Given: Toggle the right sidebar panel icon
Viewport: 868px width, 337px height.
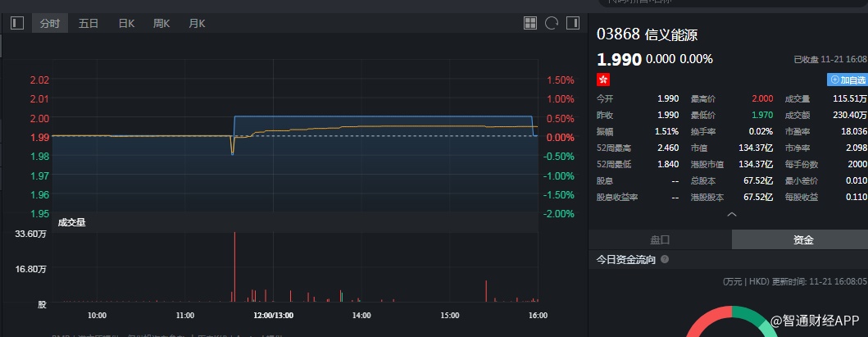Looking at the screenshot, I should click(572, 23).
